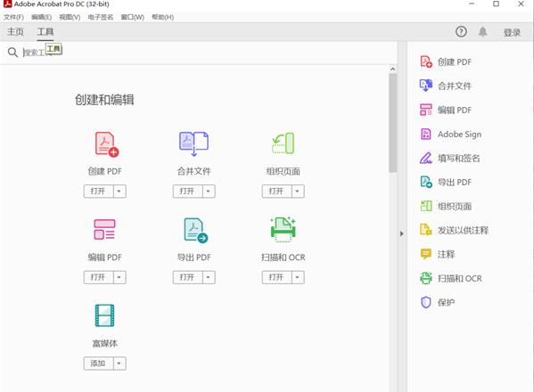Viewport: 534px width, 392px height.
Task: Click the 富媒体 film strip icon
Action: pyautogui.click(x=104, y=315)
